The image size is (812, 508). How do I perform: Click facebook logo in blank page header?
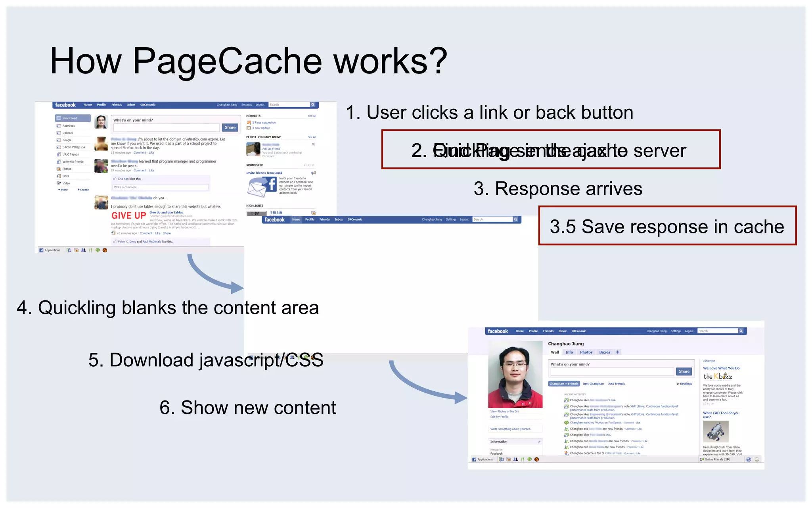[x=274, y=219]
